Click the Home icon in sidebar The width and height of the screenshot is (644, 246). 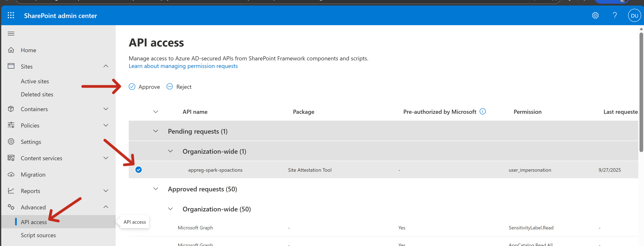11,50
